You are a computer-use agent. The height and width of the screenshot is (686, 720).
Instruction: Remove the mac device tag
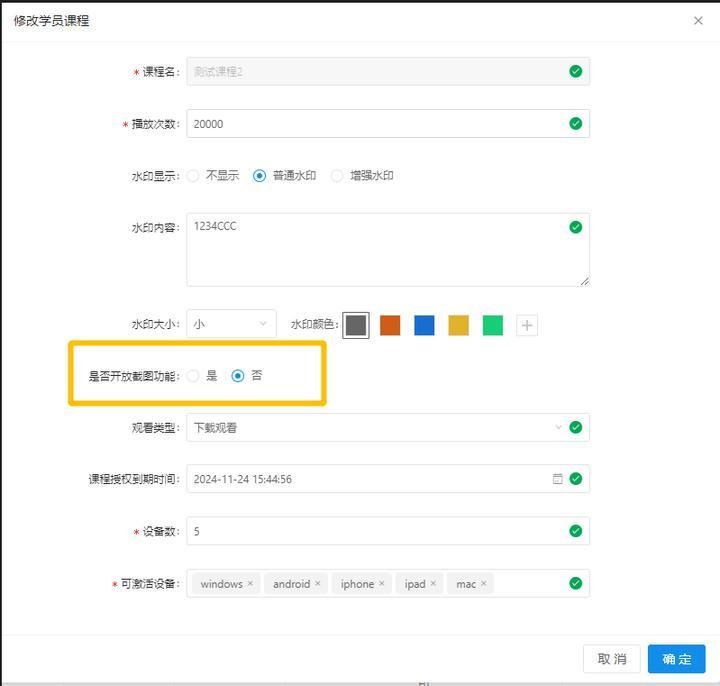click(483, 584)
